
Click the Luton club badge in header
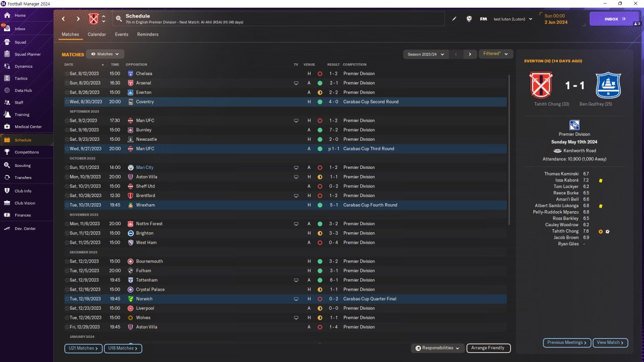(x=93, y=19)
